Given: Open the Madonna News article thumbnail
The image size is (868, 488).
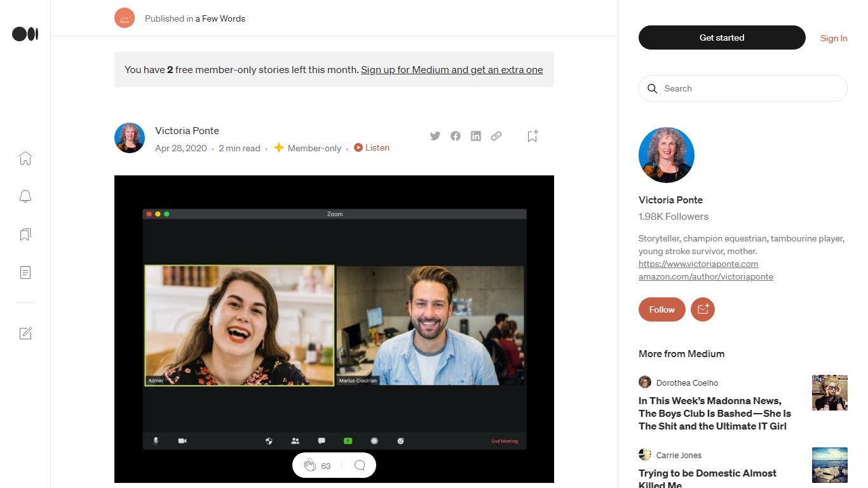Looking at the screenshot, I should tap(830, 393).
